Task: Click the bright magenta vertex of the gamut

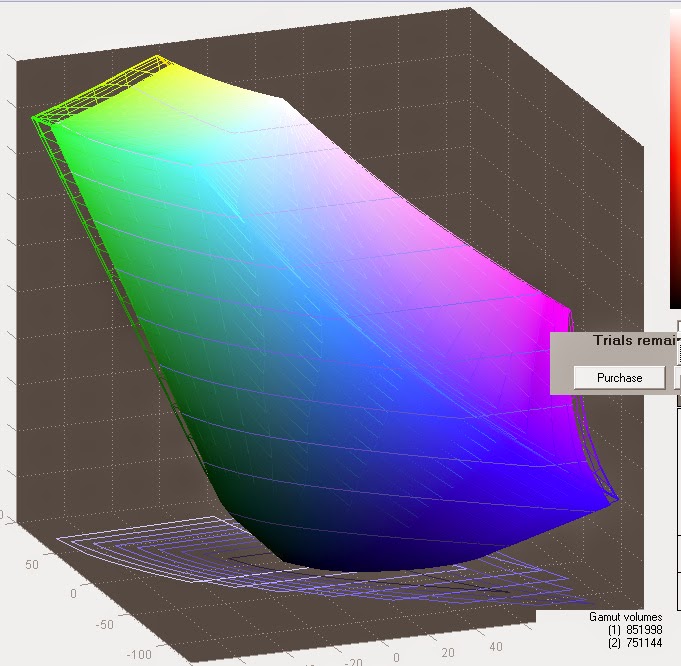Action: pos(560,311)
